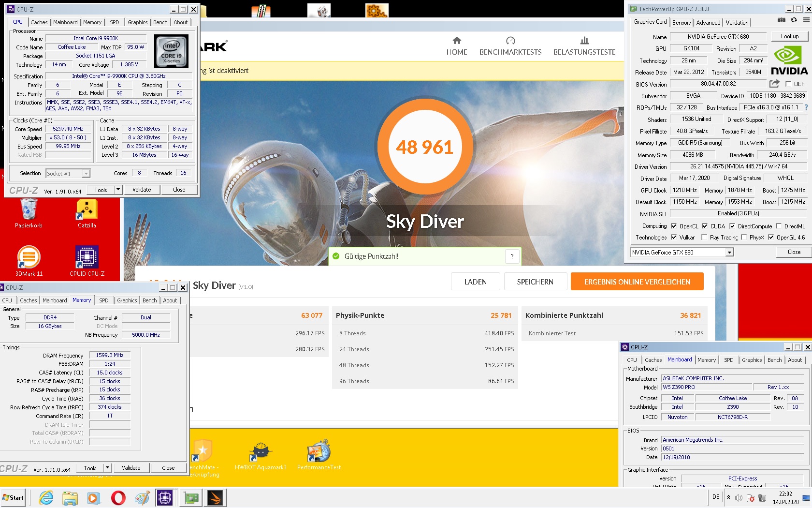
Task: Open the BENCHMARKTESTS gauge icon
Action: pyautogui.click(x=510, y=41)
